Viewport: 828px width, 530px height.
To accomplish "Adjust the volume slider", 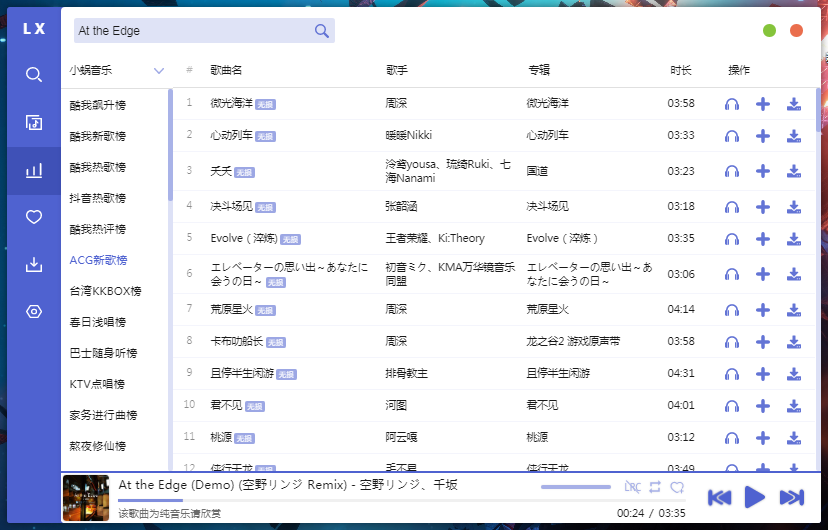I will [x=576, y=487].
